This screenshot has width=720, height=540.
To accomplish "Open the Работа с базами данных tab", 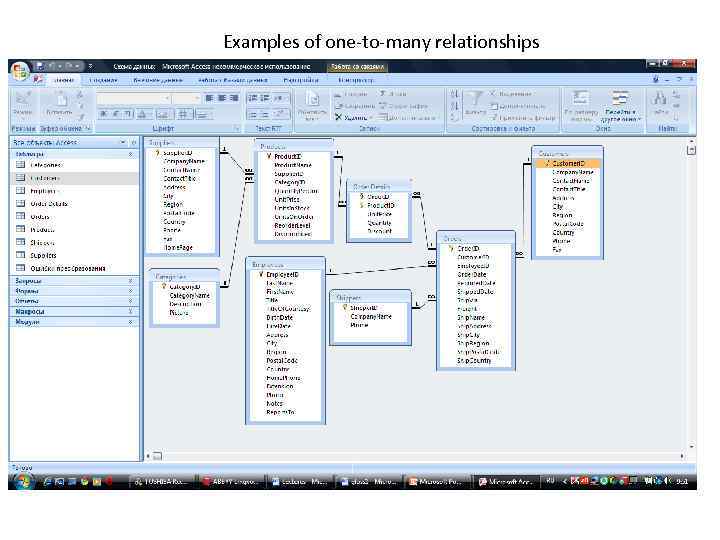I will click(x=232, y=80).
